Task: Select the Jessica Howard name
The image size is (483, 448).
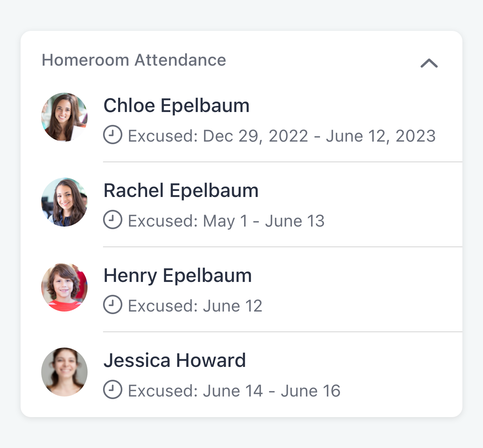Action: click(x=175, y=360)
